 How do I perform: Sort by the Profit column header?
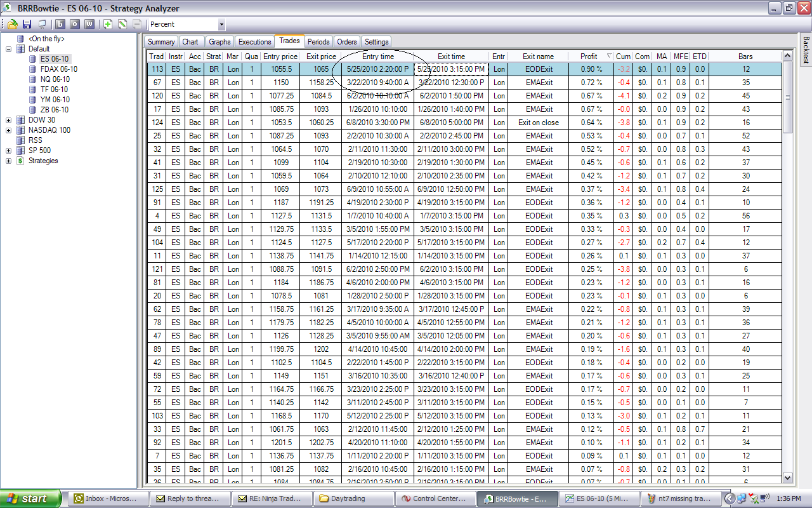click(x=589, y=57)
